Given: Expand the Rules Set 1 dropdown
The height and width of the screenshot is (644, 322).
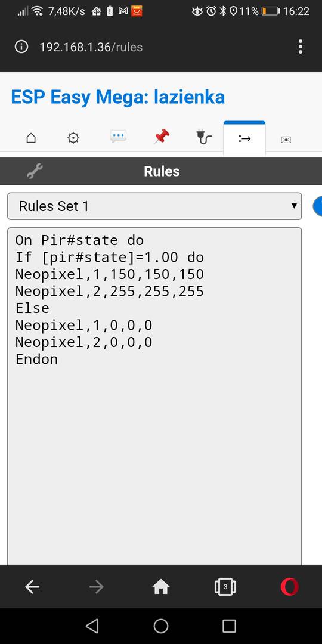Looking at the screenshot, I should pyautogui.click(x=154, y=206).
